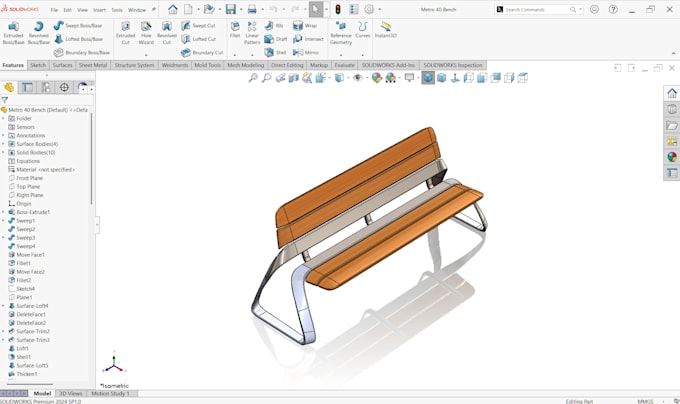Screen dimensions: 680x404
Task: Open the PropertyManager tab
Action: (x=27, y=88)
